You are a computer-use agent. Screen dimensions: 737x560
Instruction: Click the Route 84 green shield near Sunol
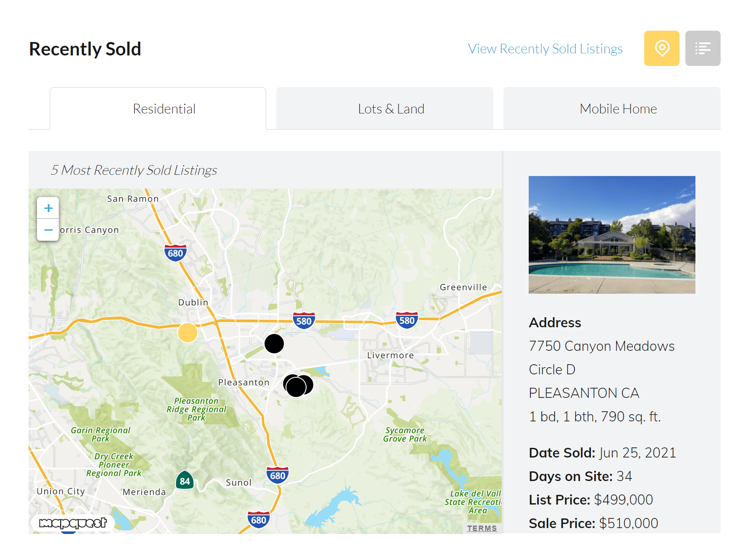185,481
